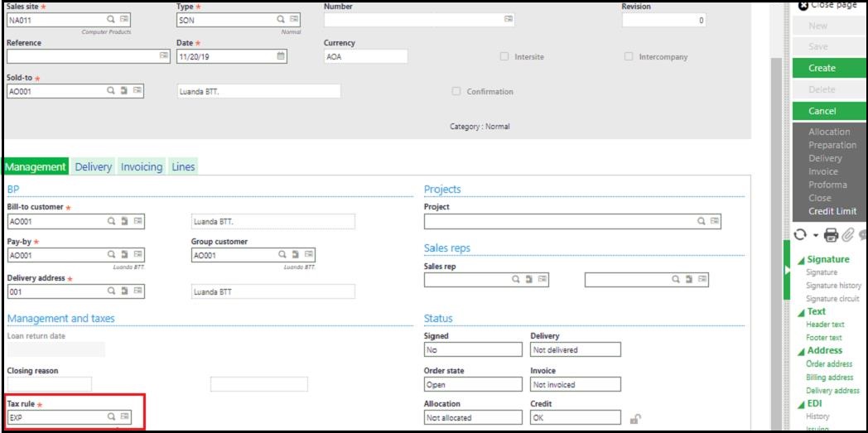Click the Tax rule lookup magnifier icon
Viewport: 868px width, 433px height.
pos(111,417)
